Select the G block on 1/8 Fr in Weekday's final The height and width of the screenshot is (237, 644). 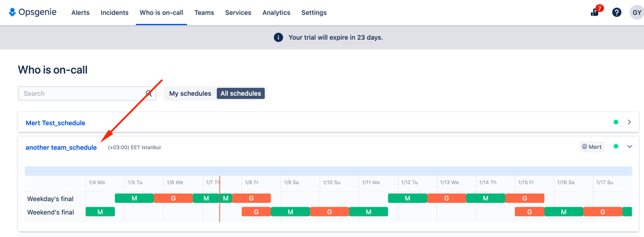point(251,198)
